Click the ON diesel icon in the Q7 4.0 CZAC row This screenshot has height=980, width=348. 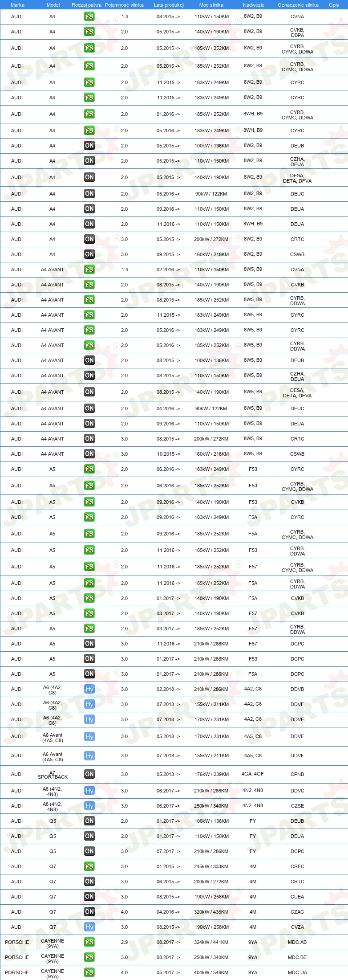(89, 912)
